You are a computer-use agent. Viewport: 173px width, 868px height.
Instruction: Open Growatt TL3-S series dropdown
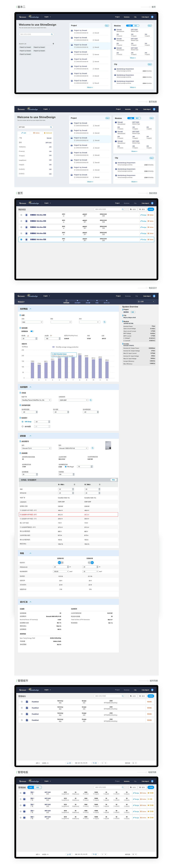pos(36,448)
